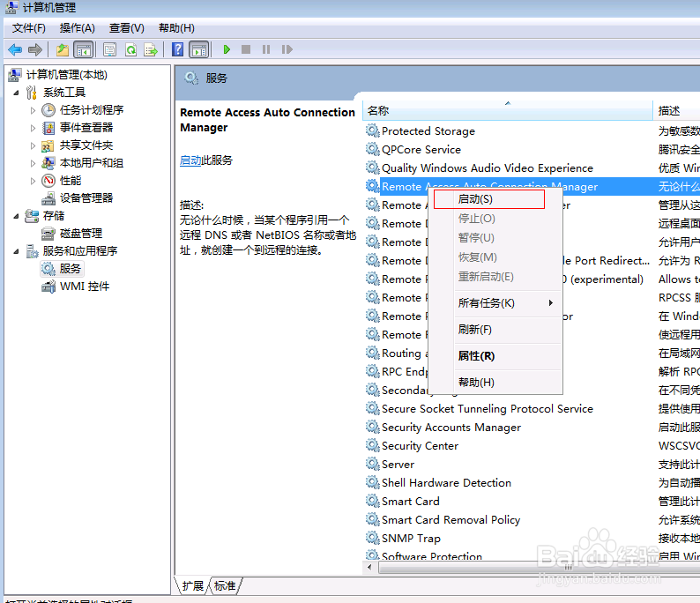Screen dimensions: 700x603
Task: Select the Server service row
Action: point(398,465)
